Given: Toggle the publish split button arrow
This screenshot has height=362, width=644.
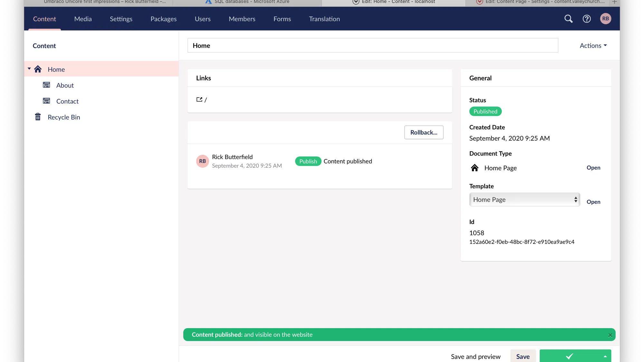Looking at the screenshot, I should click(x=605, y=356).
